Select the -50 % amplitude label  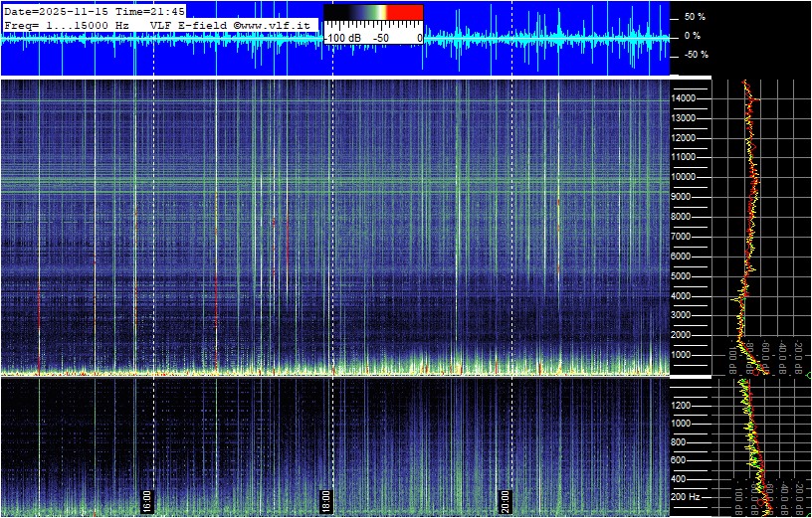(x=695, y=55)
